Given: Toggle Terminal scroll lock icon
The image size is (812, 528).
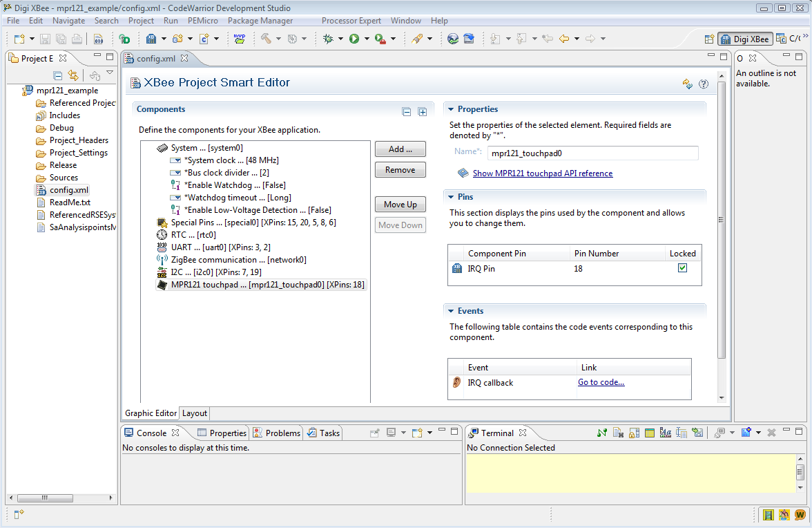Looking at the screenshot, I should (x=634, y=433).
